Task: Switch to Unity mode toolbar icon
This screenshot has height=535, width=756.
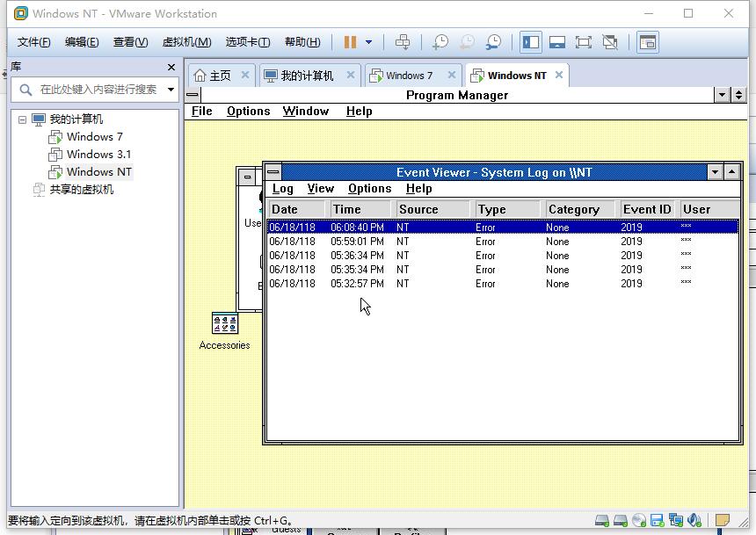Action: point(610,42)
